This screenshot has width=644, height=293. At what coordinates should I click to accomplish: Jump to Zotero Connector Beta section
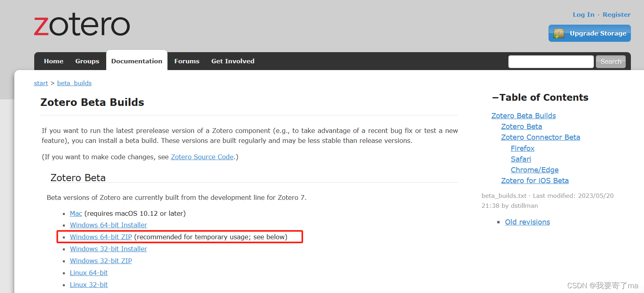[x=541, y=137]
